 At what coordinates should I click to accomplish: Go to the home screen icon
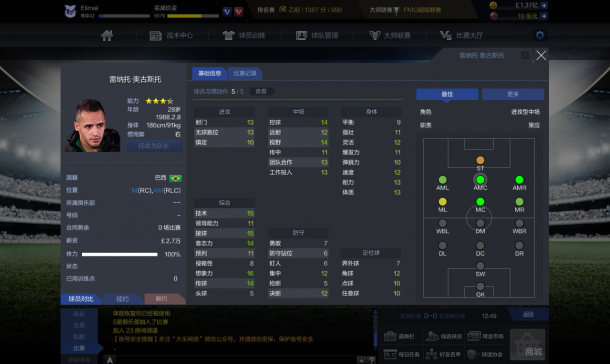(107, 35)
